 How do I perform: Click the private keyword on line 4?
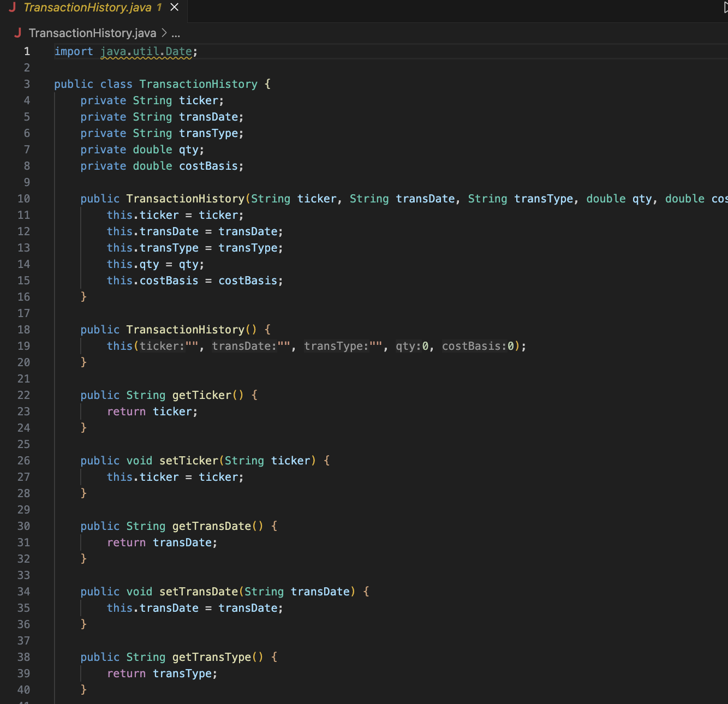point(103,100)
